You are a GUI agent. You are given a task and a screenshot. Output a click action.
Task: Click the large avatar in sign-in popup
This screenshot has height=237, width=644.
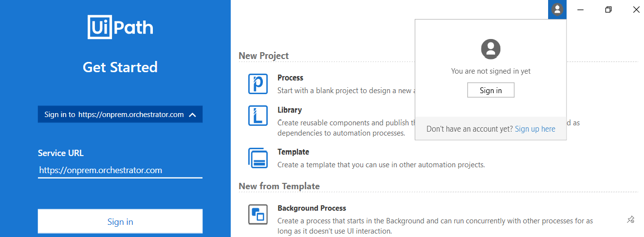pos(491,49)
